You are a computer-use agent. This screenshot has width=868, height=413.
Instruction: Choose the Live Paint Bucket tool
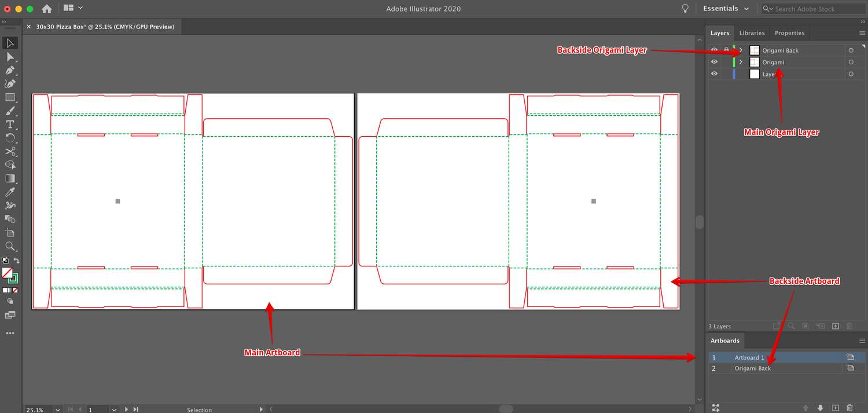(x=10, y=219)
